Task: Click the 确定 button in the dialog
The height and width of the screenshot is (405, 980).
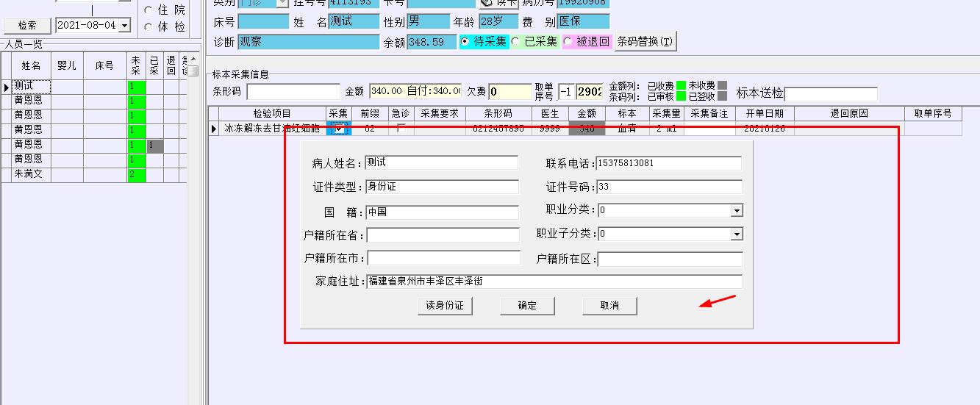Action: pos(527,306)
